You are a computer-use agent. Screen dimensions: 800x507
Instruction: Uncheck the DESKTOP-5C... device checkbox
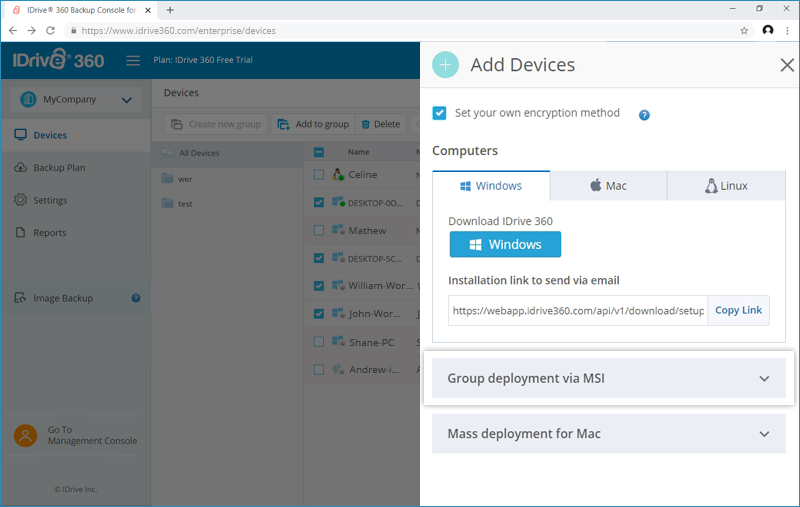click(319, 258)
